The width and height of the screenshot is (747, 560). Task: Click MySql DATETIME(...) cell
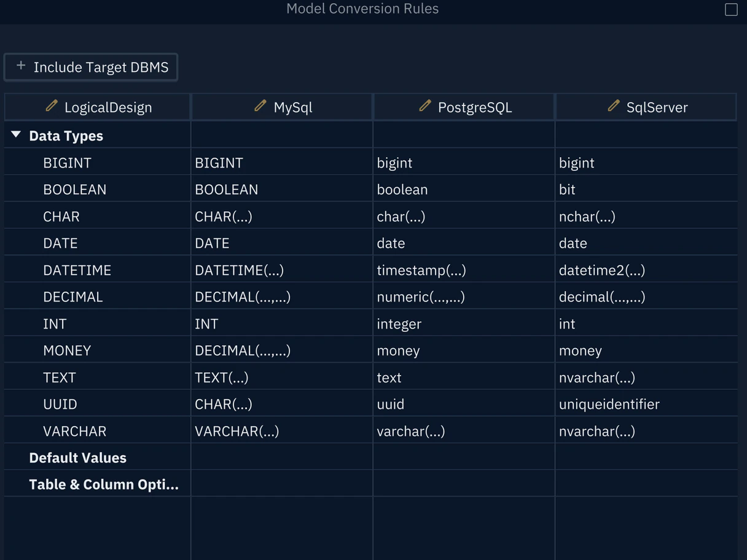(282, 270)
